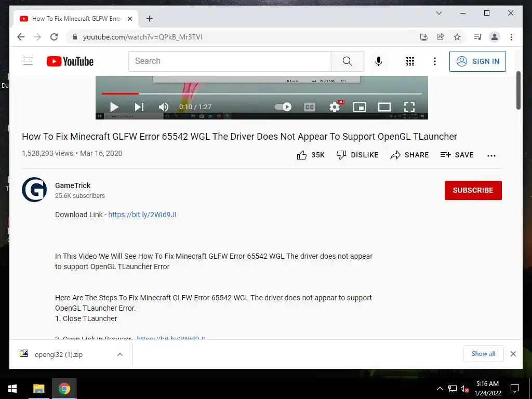Viewport: 532px width, 399px height.
Task: Click Chrome icon in taskbar
Action: (x=64, y=389)
